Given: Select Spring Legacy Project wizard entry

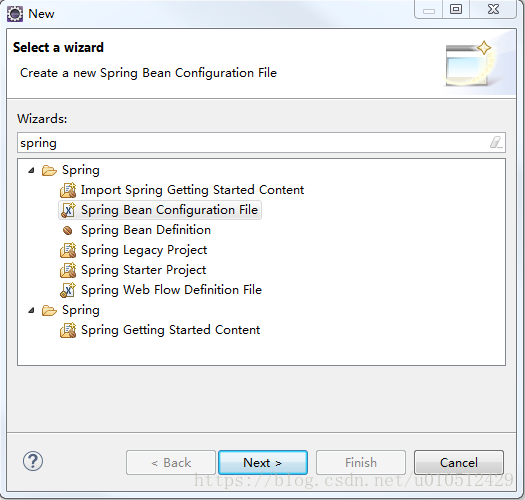Looking at the screenshot, I should pyautogui.click(x=144, y=250).
